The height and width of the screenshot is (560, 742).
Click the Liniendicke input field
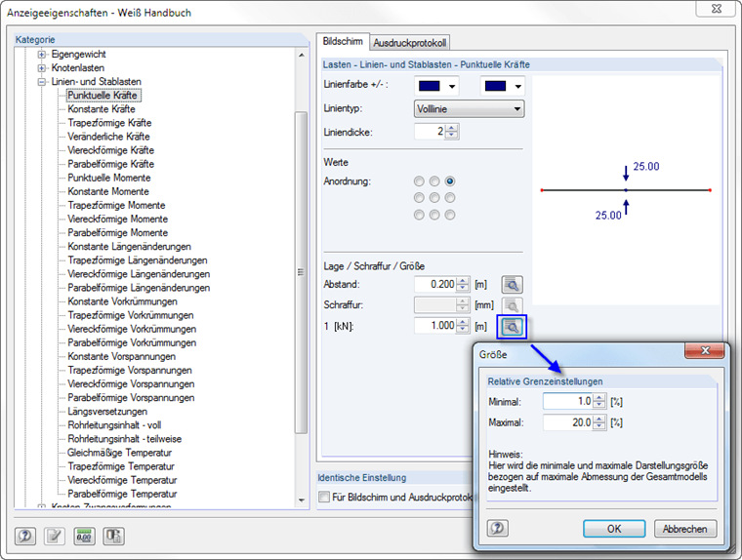pyautogui.click(x=431, y=132)
